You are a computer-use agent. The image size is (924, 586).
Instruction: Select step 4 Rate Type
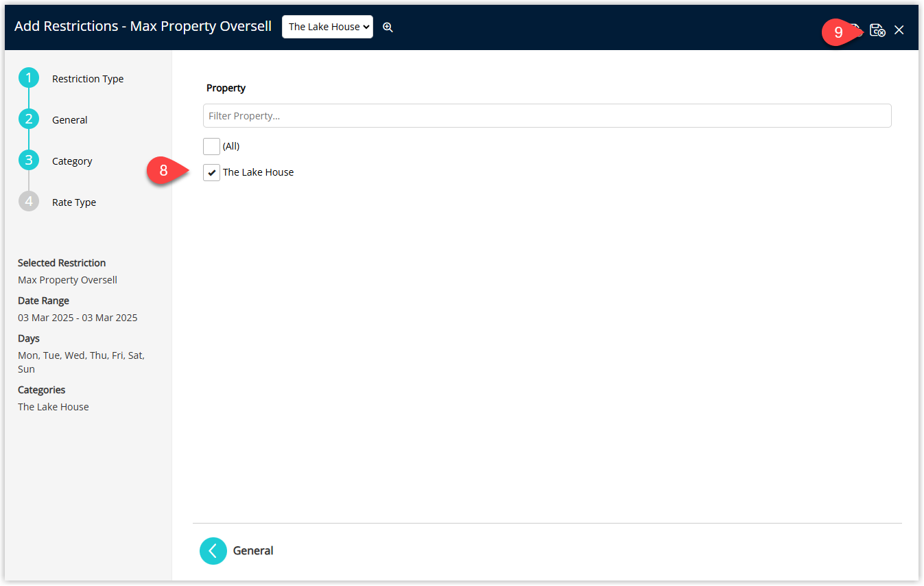tap(29, 202)
